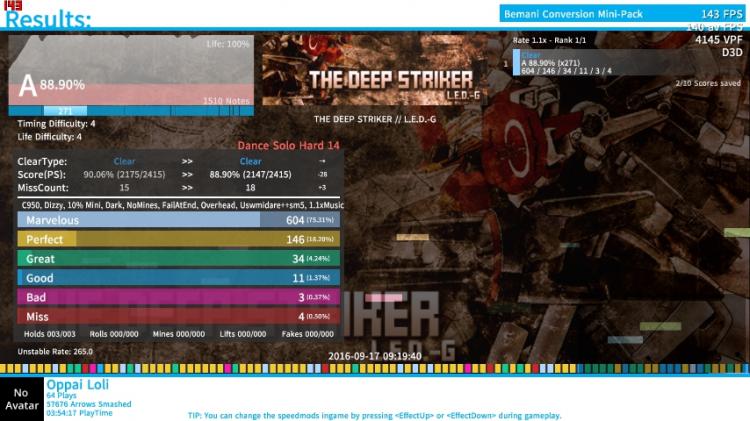The height and width of the screenshot is (421, 750).
Task: Click the '2/10 Scores saved' text
Action: 708,83
